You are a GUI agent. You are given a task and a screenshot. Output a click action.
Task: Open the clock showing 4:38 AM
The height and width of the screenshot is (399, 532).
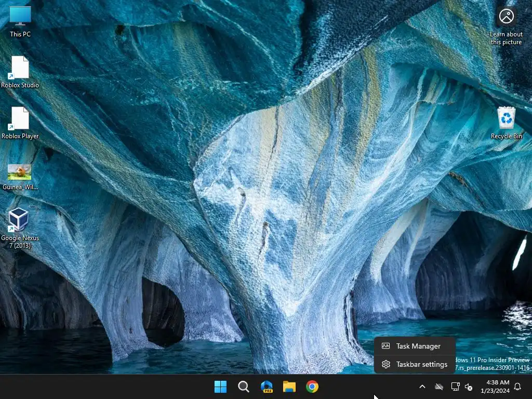[495, 387]
